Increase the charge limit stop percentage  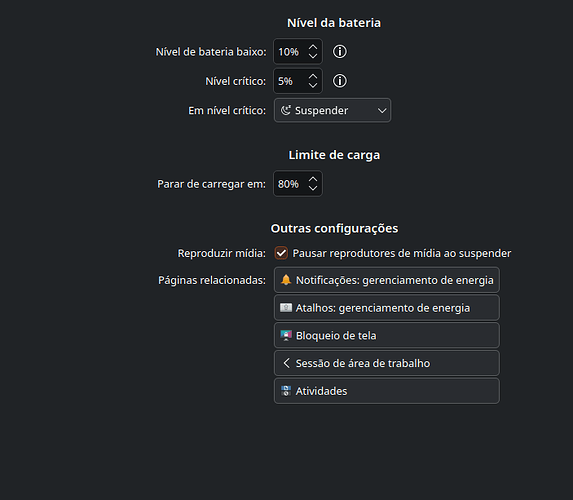[x=313, y=179]
